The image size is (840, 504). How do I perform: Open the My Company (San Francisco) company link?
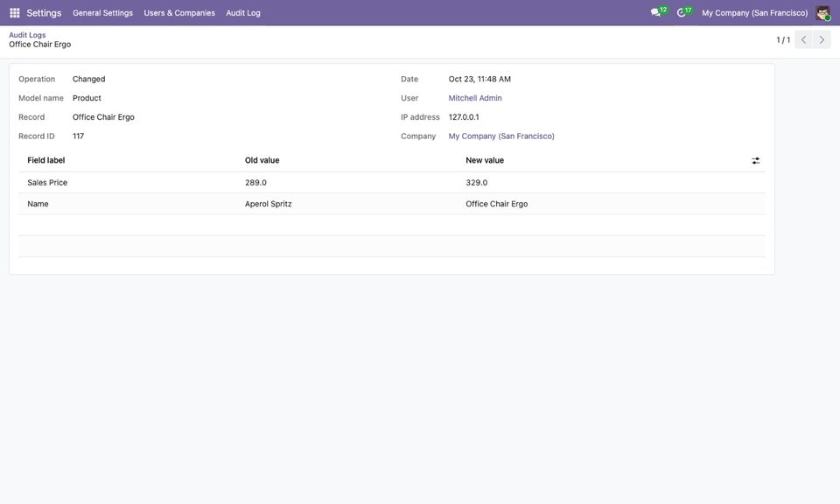tap(501, 136)
